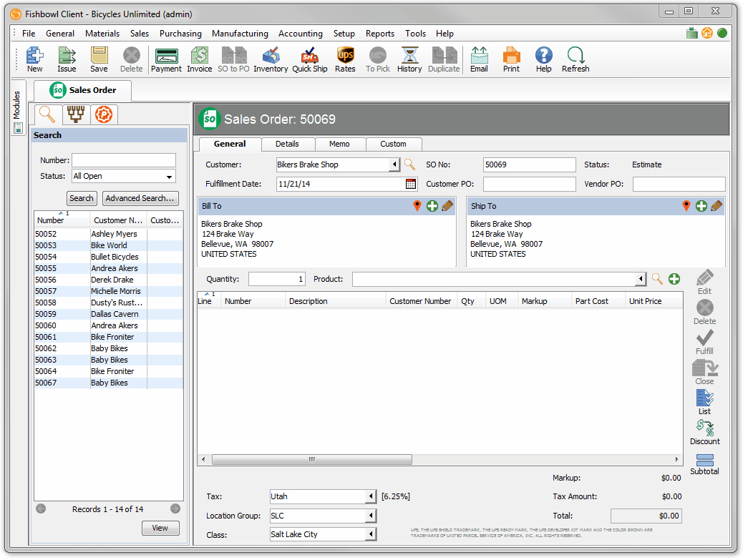
Task: Click the Issue toolbar icon
Action: tap(67, 59)
